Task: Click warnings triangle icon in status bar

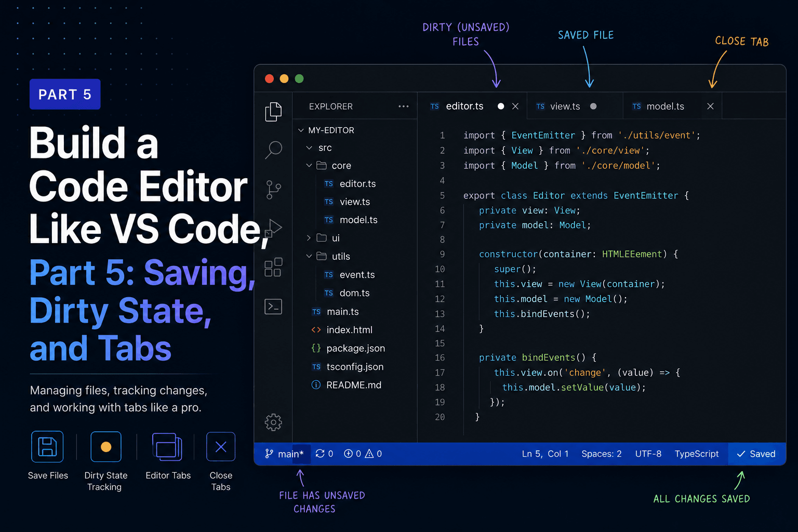Action: click(369, 454)
